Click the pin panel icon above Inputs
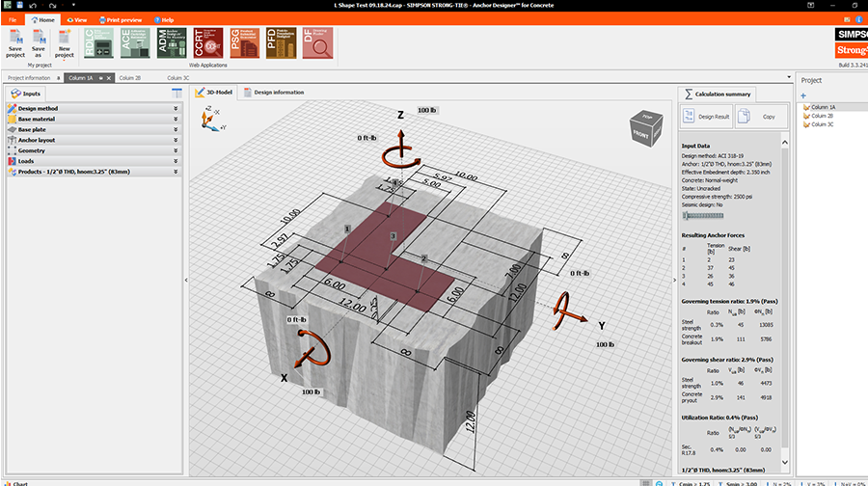Viewport: 868px width, 486px height. click(176, 93)
